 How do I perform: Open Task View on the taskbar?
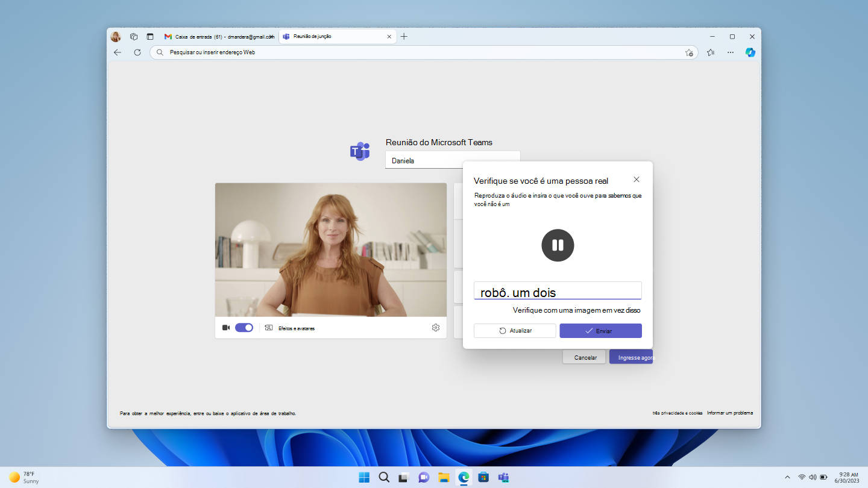404,478
